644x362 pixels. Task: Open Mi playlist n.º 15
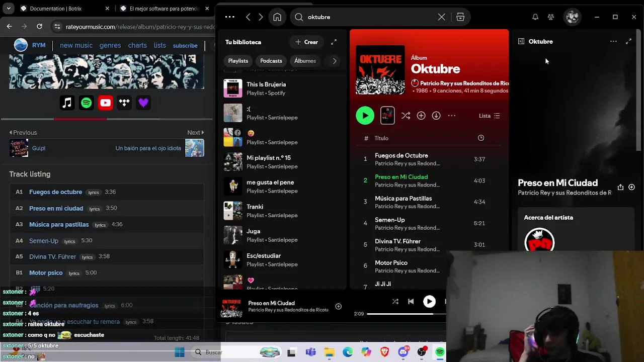pos(282,162)
